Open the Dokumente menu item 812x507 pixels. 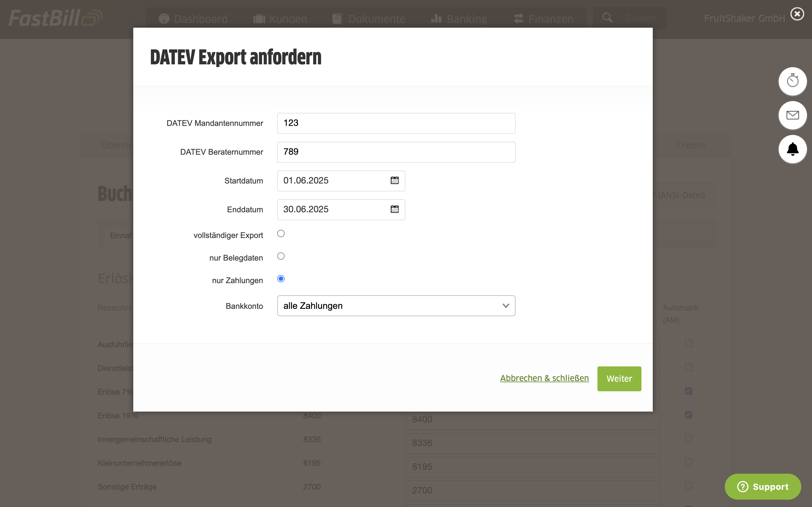tap(369, 19)
